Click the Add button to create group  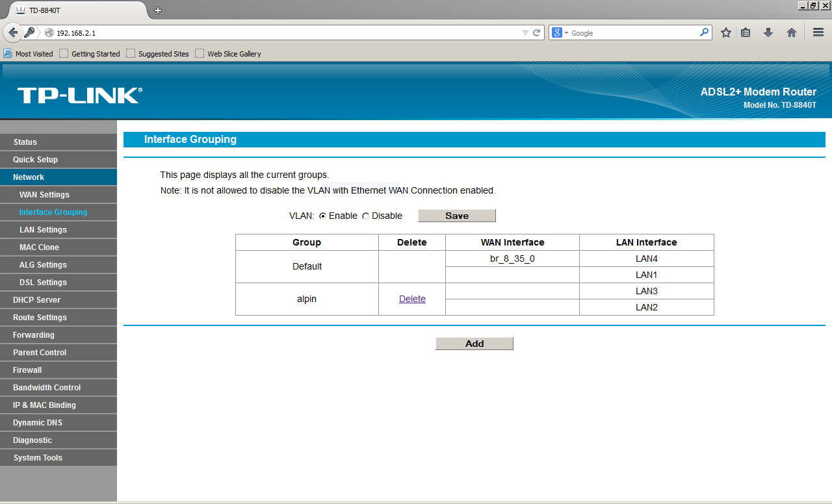(x=474, y=344)
